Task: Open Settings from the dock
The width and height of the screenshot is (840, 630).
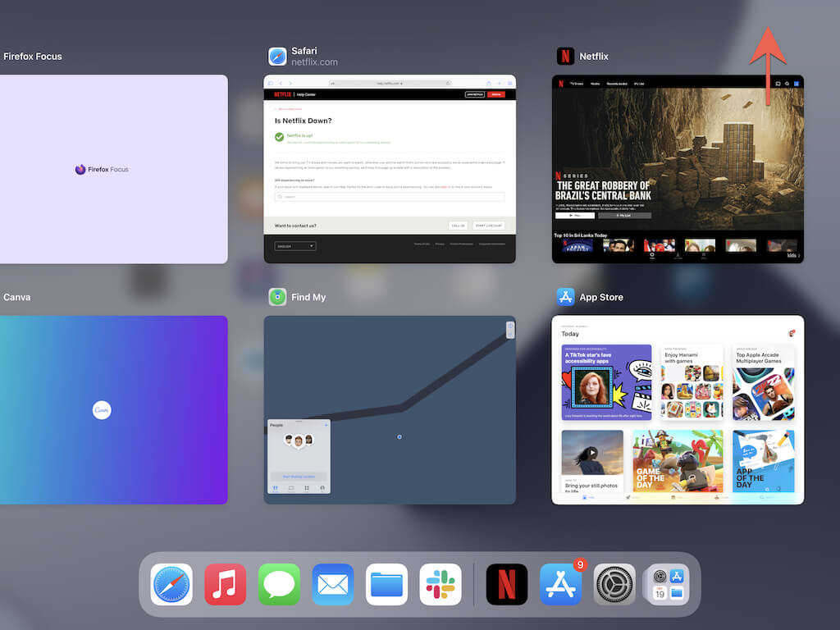Action: click(614, 584)
